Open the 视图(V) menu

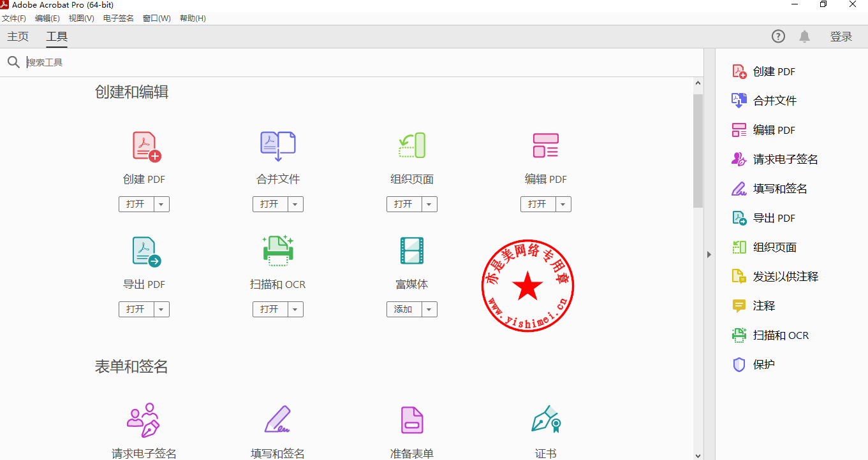point(81,18)
